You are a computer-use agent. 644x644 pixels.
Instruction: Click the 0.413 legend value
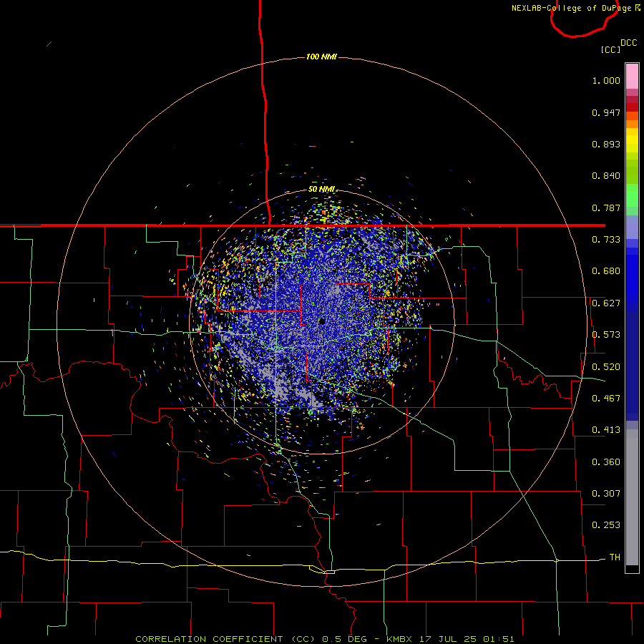[x=606, y=430]
